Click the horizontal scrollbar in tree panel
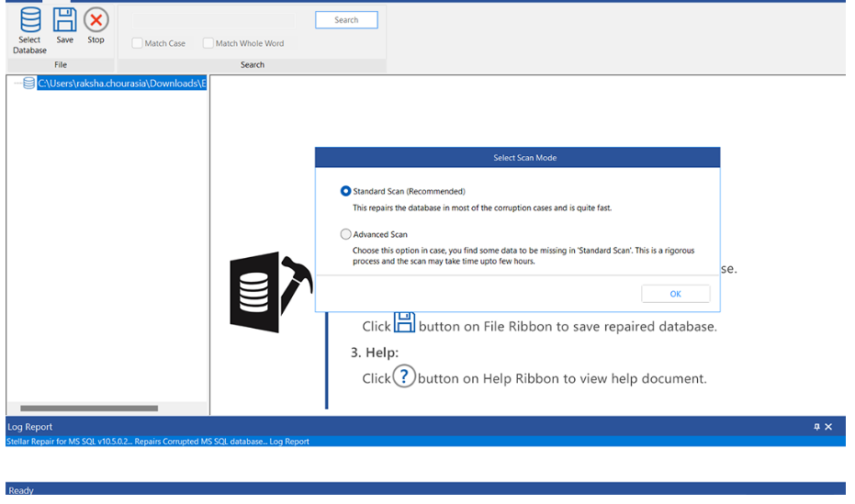Viewport: 855px width, 504px height. click(89, 409)
